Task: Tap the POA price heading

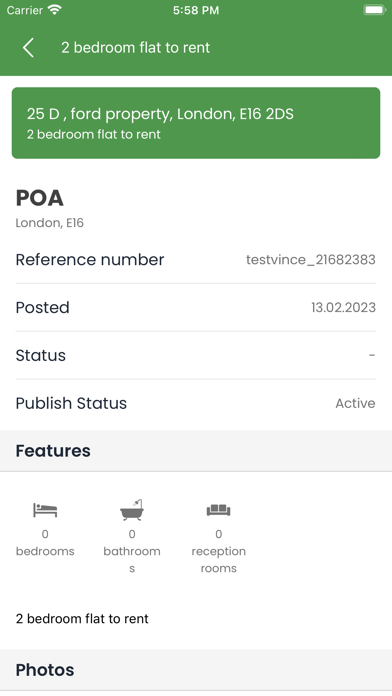Action: (40, 198)
